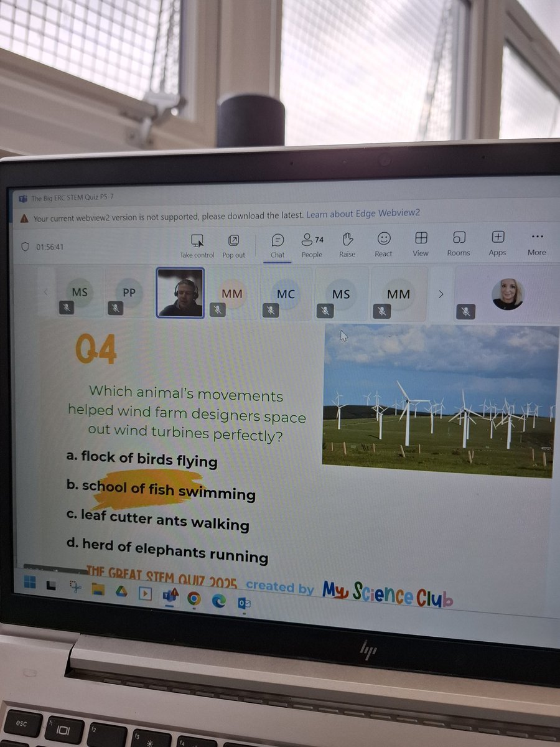The image size is (560, 747).
Task: Select the PP participant tile
Action: point(129,293)
